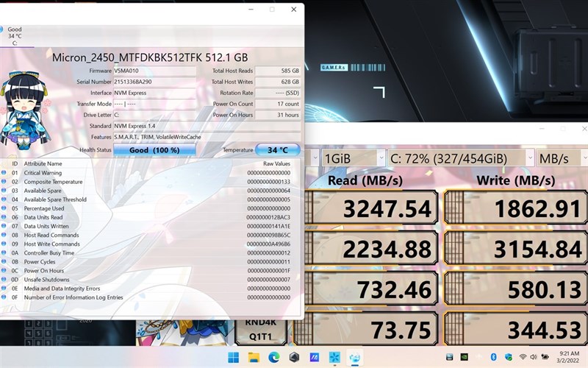
Task: Select the Data Units Written attribute row
Action: pyautogui.click(x=150, y=226)
